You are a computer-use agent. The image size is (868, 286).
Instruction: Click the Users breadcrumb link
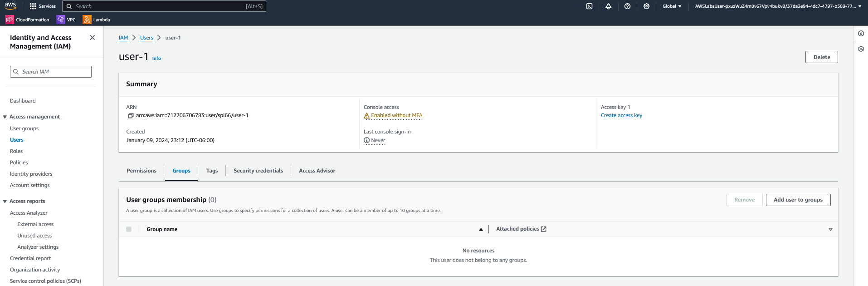tap(146, 38)
